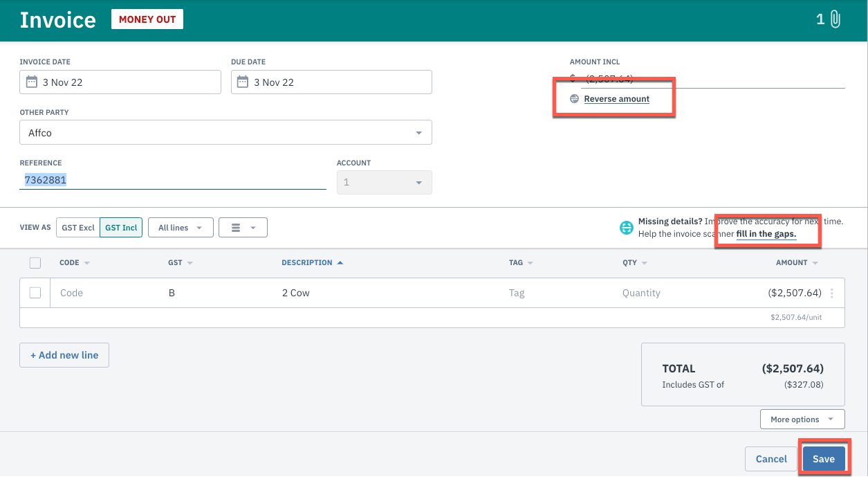
Task: Click the calendar icon beside due date
Action: click(x=243, y=82)
